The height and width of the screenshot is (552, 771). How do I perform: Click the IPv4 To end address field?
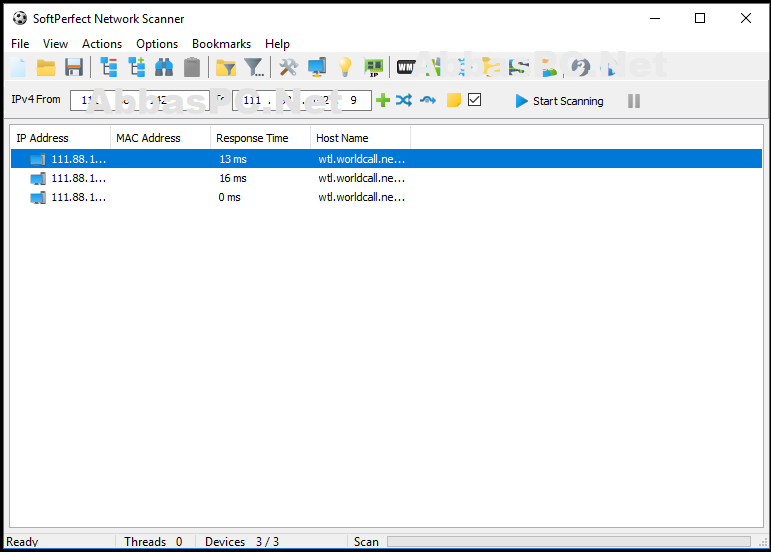click(x=302, y=100)
